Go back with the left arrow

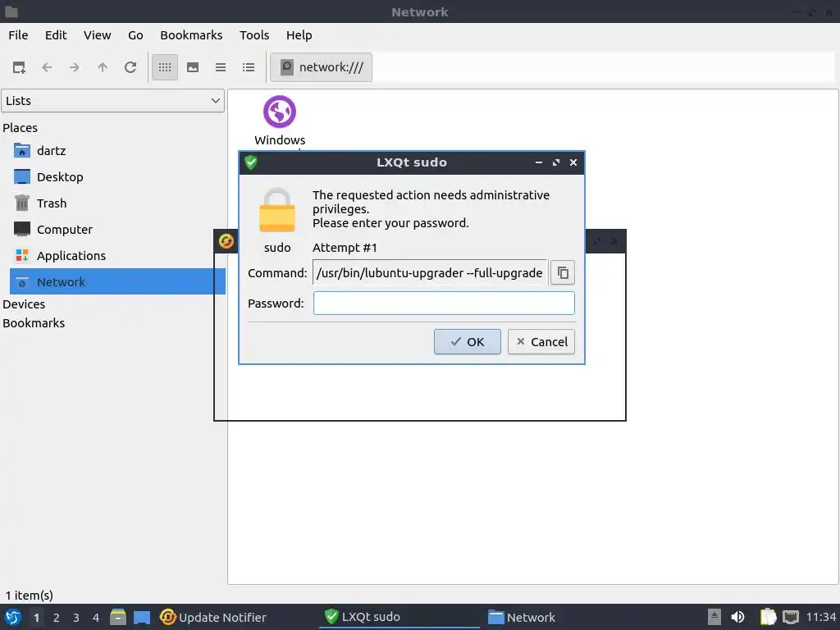(x=47, y=67)
